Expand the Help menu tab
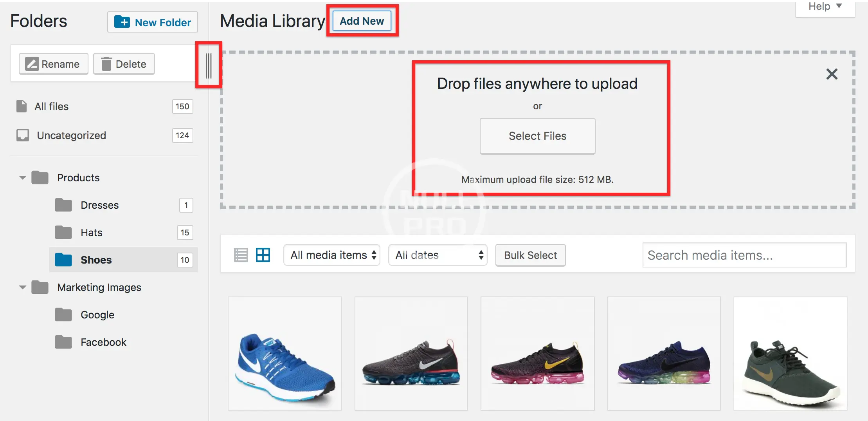This screenshot has height=421, width=868. click(825, 7)
